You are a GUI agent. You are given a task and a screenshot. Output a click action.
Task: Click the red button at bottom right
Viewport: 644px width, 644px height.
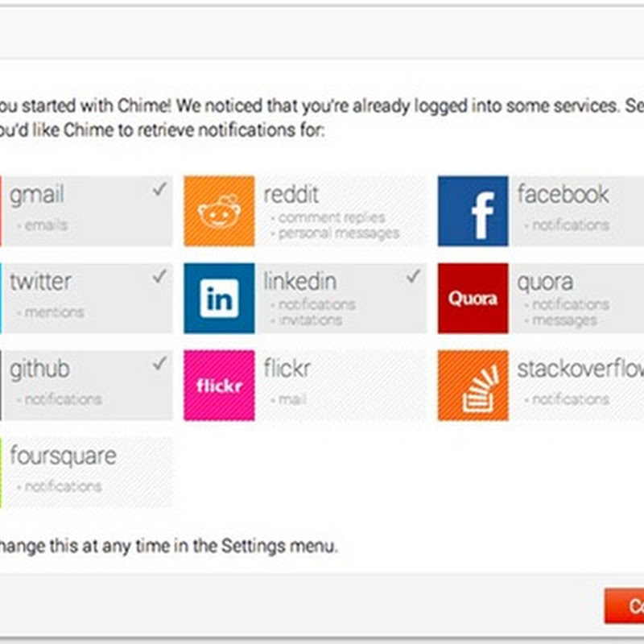pyautogui.click(x=624, y=606)
